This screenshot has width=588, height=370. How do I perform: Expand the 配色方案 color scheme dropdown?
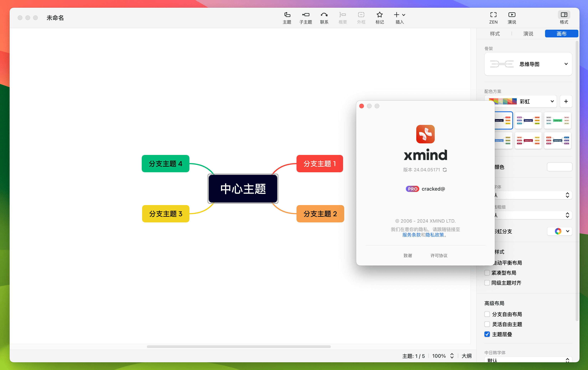click(x=552, y=101)
